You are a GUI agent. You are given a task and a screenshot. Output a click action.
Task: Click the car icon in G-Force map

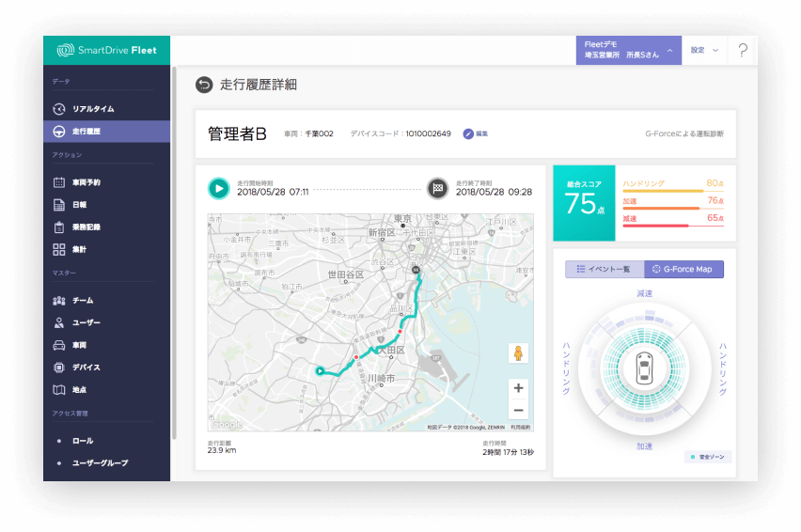[x=644, y=368]
